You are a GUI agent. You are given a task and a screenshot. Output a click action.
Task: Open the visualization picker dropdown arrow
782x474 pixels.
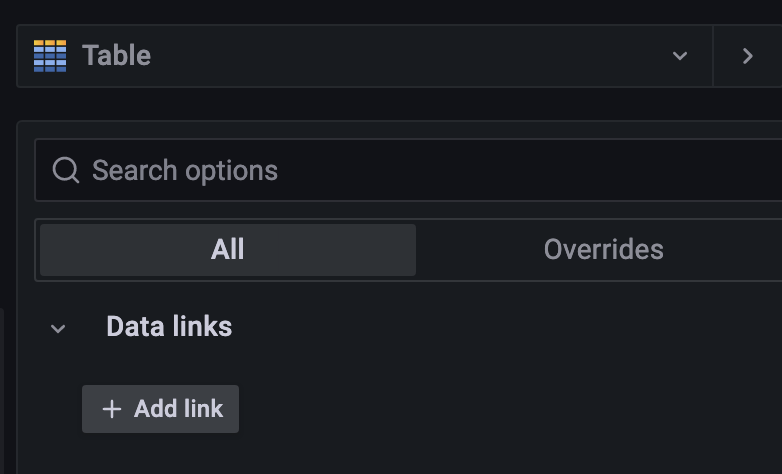click(x=680, y=56)
